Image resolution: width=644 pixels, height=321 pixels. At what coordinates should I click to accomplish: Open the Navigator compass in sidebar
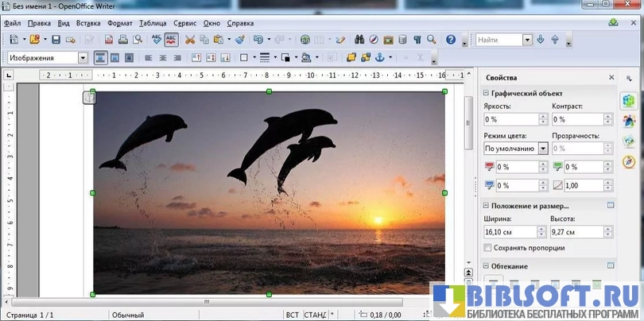click(628, 161)
